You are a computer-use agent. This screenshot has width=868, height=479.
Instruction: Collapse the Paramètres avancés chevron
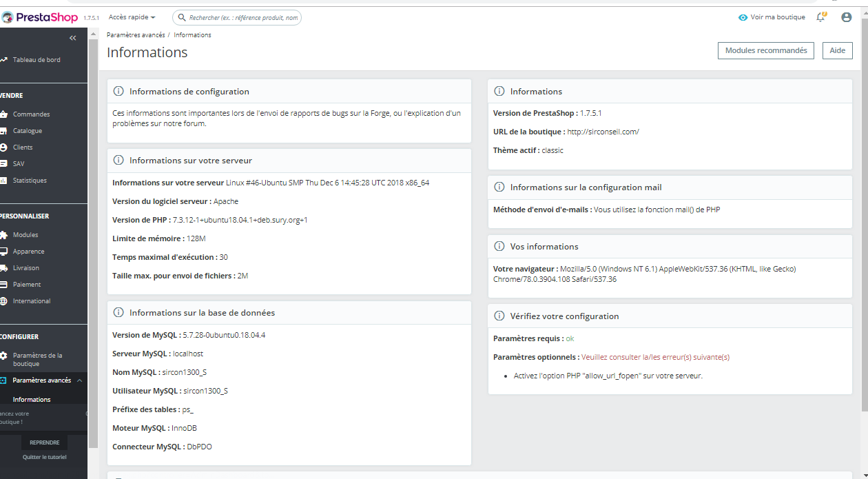click(79, 380)
